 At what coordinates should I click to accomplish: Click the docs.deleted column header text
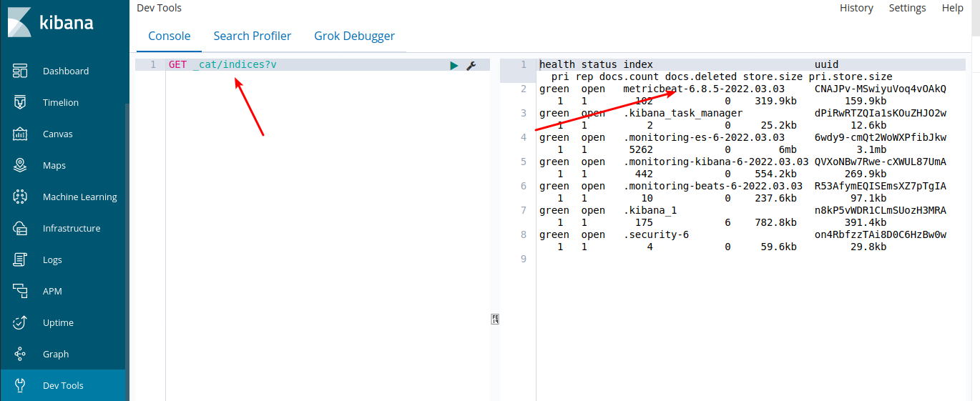701,76
